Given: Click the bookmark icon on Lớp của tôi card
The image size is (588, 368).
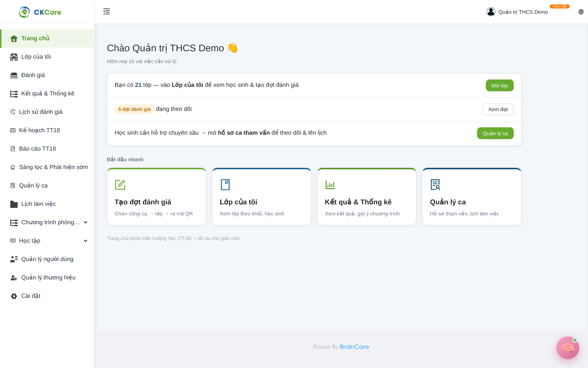Looking at the screenshot, I should click(225, 185).
